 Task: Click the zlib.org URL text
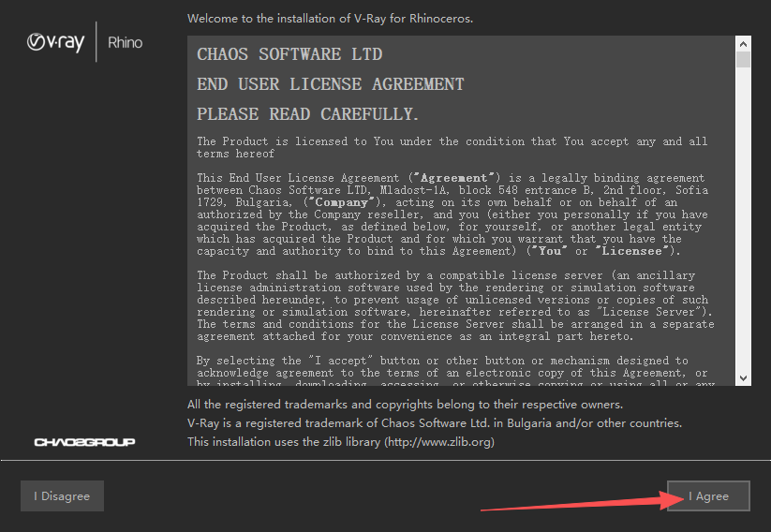point(440,441)
